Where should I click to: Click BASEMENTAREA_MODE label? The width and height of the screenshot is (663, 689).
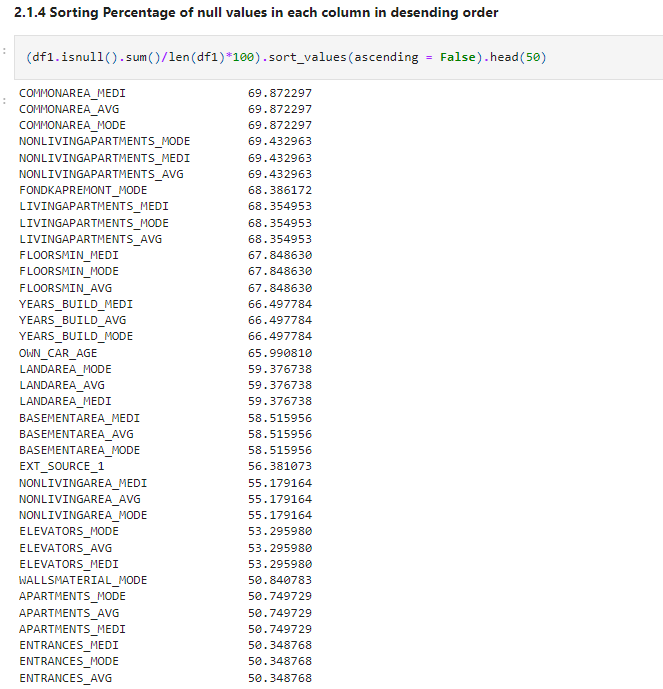80,450
